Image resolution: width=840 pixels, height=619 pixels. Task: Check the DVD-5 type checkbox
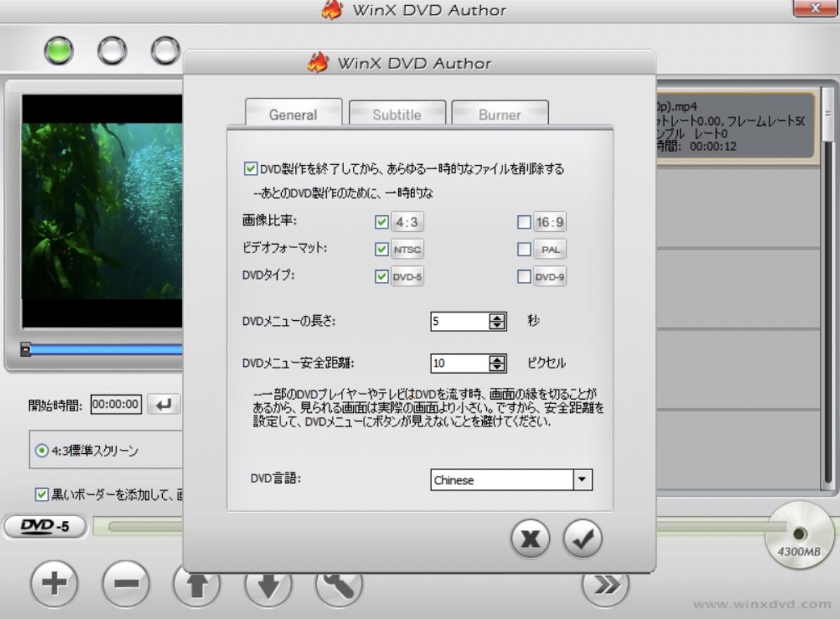coord(381,276)
